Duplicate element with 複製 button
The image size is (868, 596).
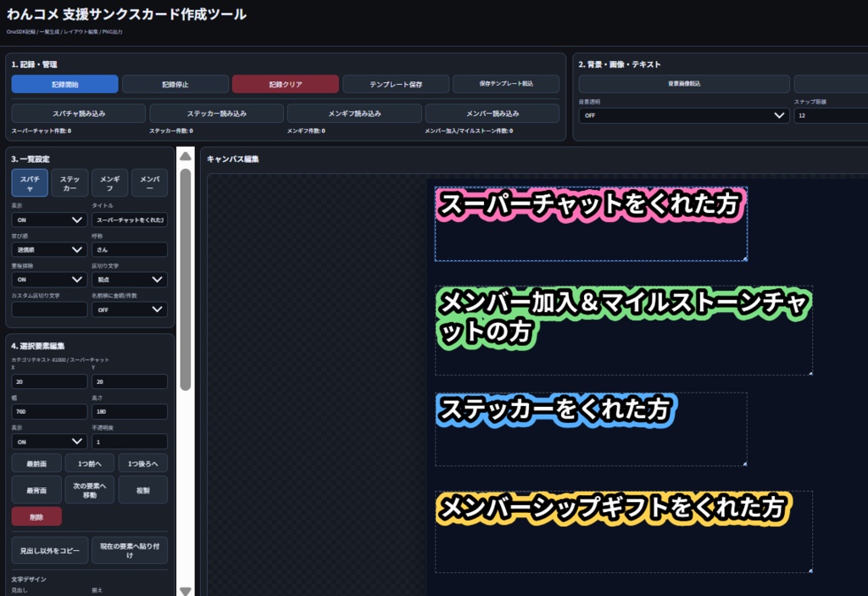(x=142, y=490)
